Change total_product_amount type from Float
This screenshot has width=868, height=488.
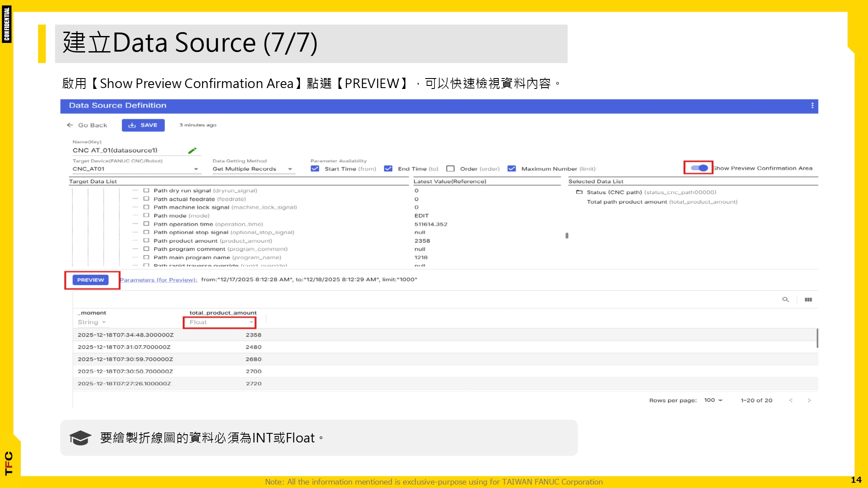click(x=219, y=322)
